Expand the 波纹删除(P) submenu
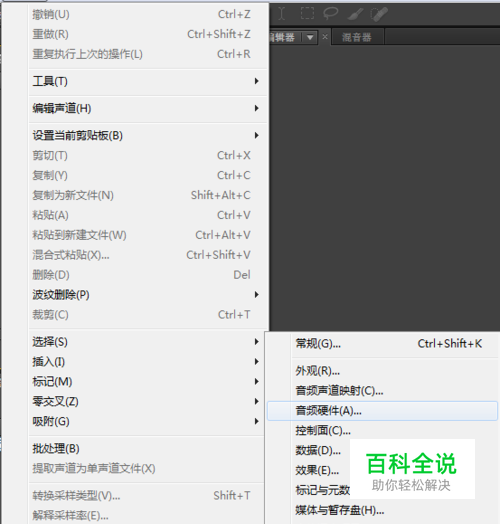 [x=148, y=295]
